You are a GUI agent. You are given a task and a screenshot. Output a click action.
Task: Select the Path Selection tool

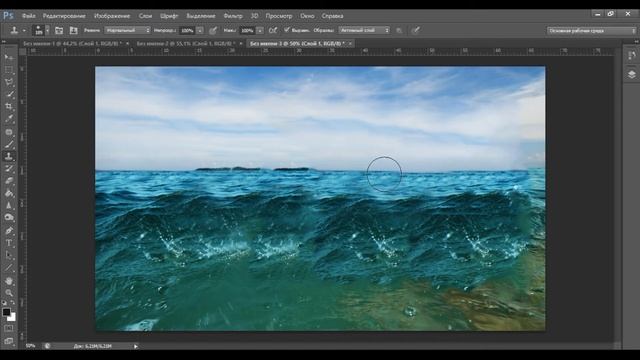[9, 255]
